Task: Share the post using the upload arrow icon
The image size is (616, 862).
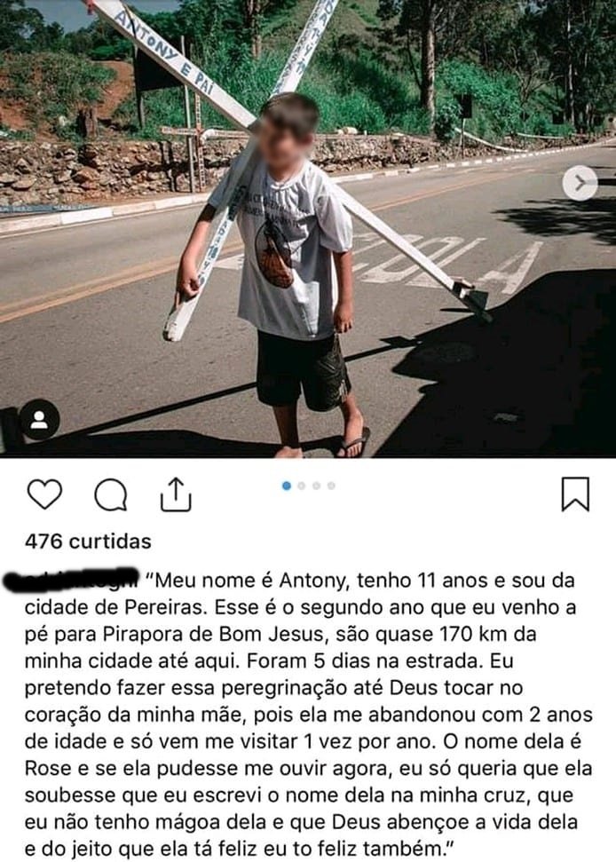Action: (x=176, y=494)
